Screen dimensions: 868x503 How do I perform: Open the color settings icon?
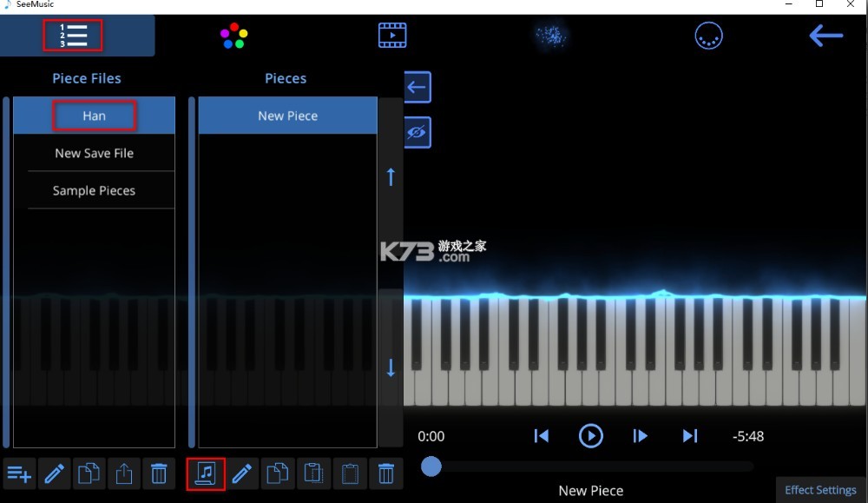(233, 34)
